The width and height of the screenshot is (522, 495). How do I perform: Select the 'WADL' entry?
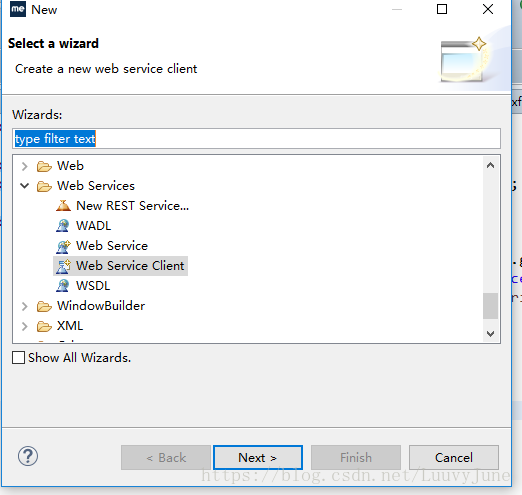point(93,226)
